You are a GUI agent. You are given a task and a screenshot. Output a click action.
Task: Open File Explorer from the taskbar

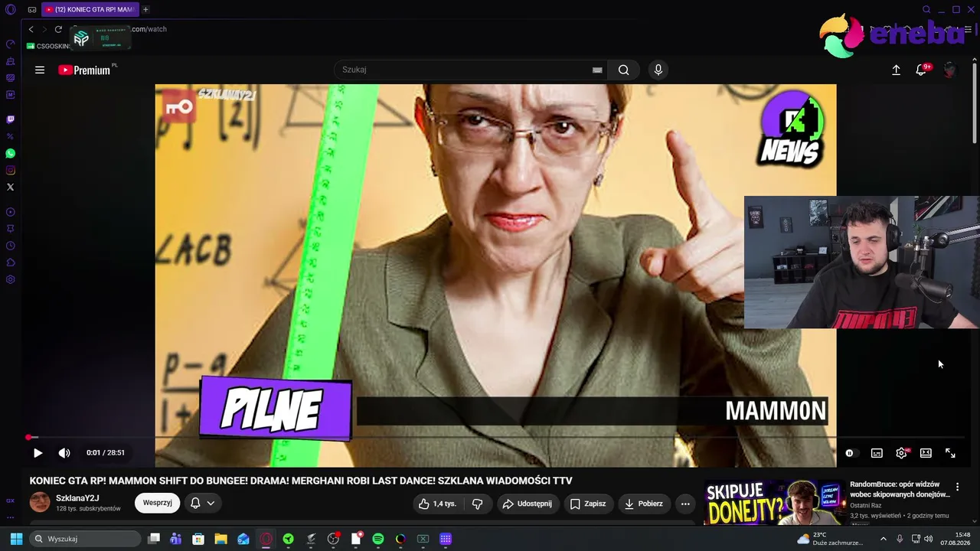point(220,539)
